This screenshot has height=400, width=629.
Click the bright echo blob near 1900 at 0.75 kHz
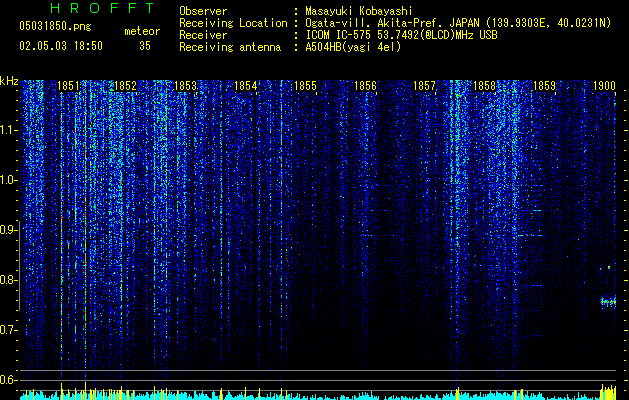pos(608,302)
